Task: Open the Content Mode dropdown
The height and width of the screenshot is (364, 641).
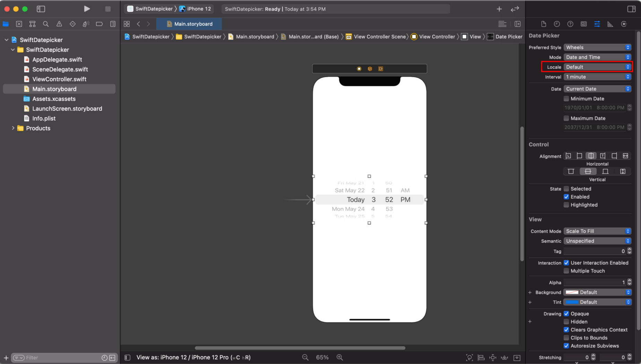Action: click(597, 231)
